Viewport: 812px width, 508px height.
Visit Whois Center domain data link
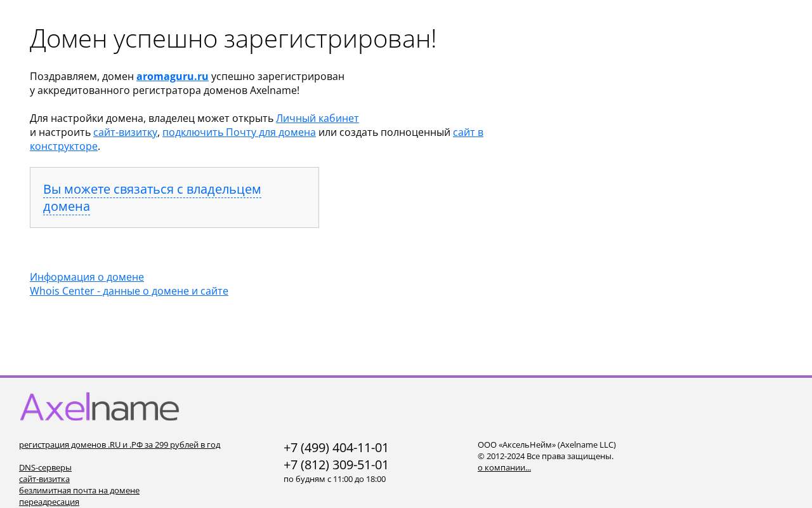point(129,291)
